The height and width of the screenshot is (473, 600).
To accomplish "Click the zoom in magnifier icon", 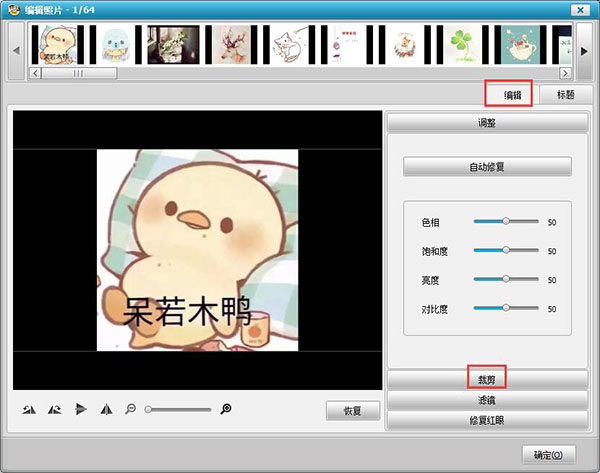I will (226, 409).
